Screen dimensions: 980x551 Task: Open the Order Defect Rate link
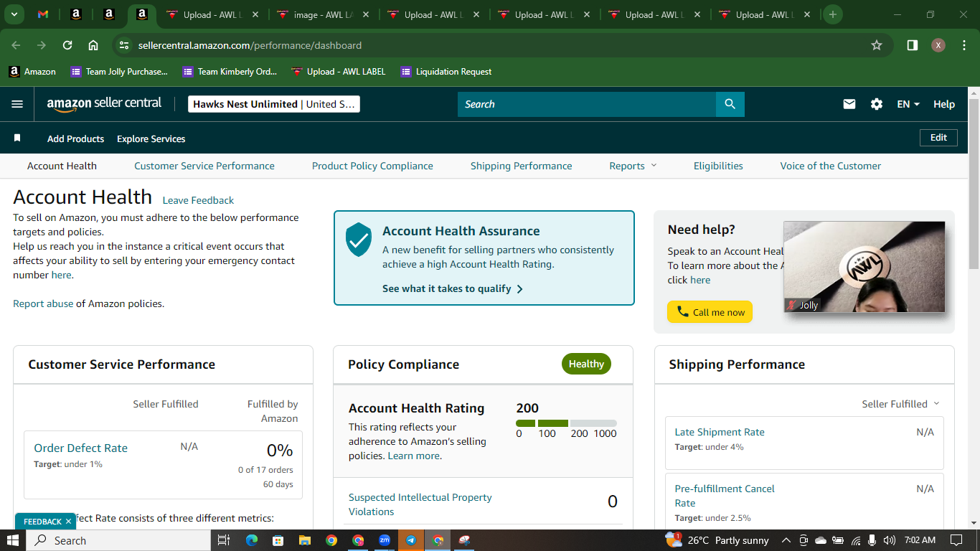click(80, 448)
